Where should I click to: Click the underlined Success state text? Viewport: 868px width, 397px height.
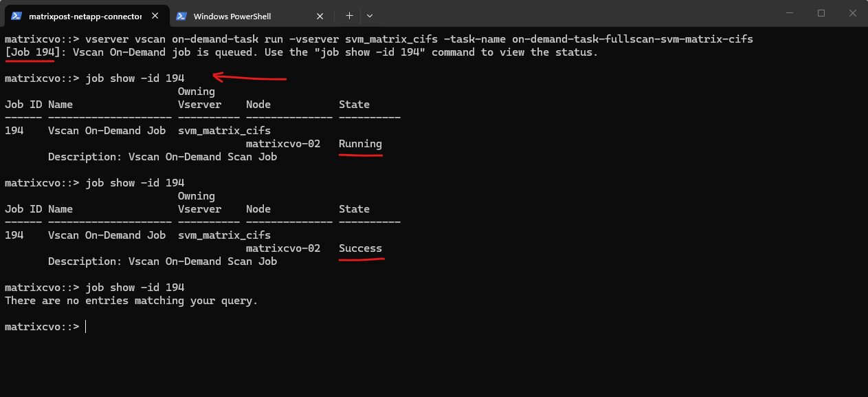[360, 248]
